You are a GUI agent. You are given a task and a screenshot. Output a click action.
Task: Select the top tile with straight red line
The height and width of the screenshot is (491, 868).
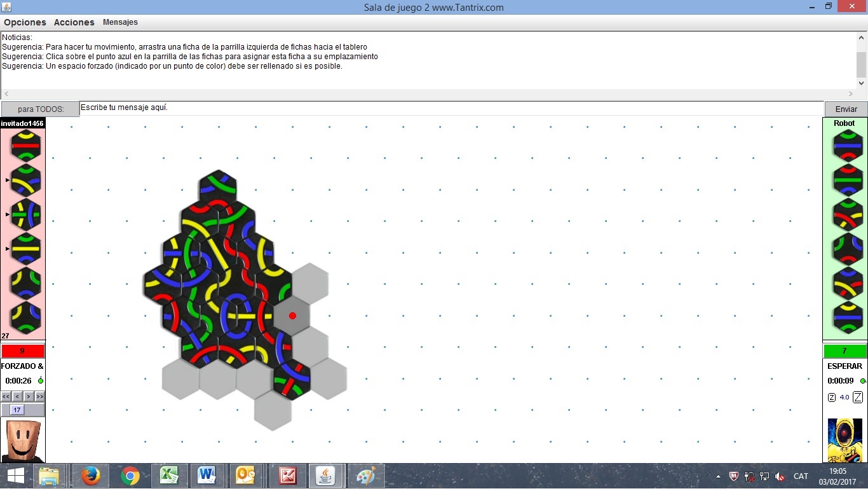click(25, 145)
